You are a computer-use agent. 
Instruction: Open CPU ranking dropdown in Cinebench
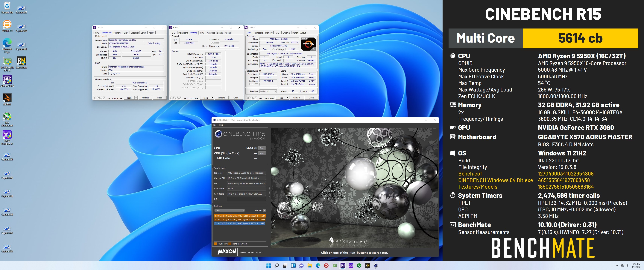pos(229,210)
